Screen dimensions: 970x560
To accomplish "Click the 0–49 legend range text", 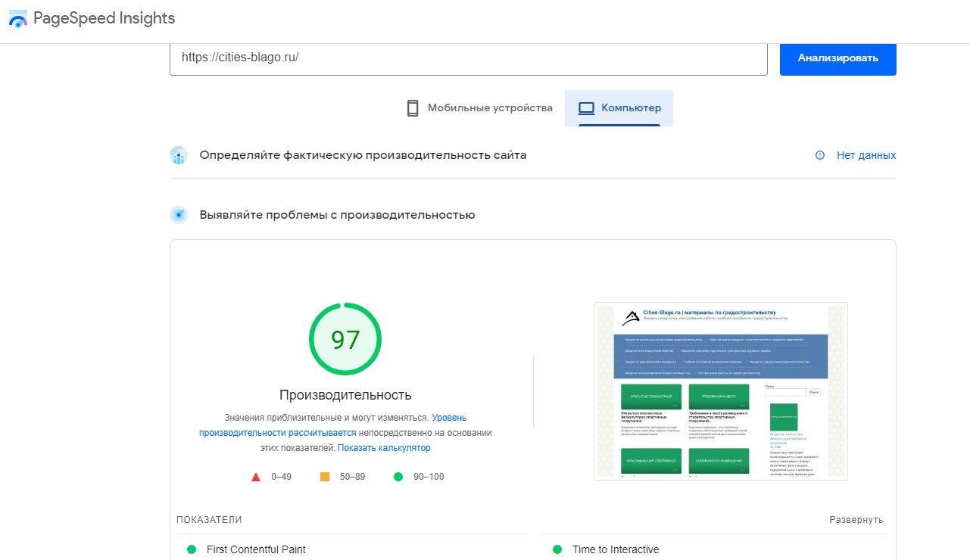I will [x=281, y=477].
